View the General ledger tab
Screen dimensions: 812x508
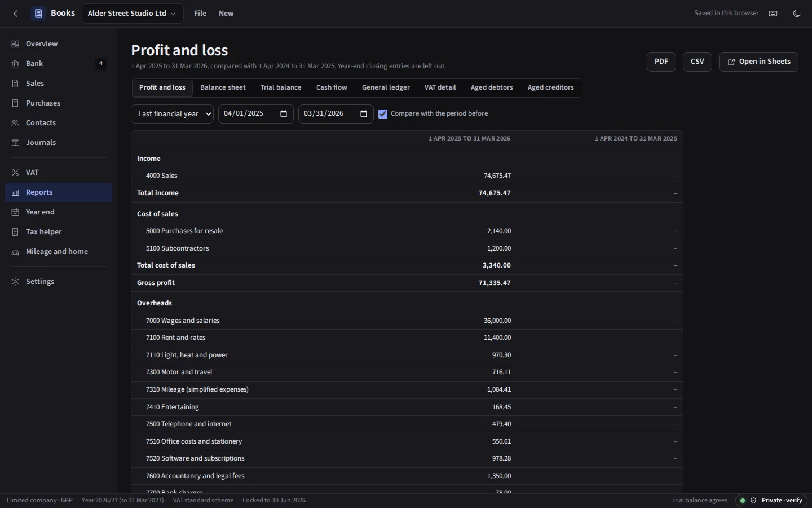pyautogui.click(x=386, y=88)
